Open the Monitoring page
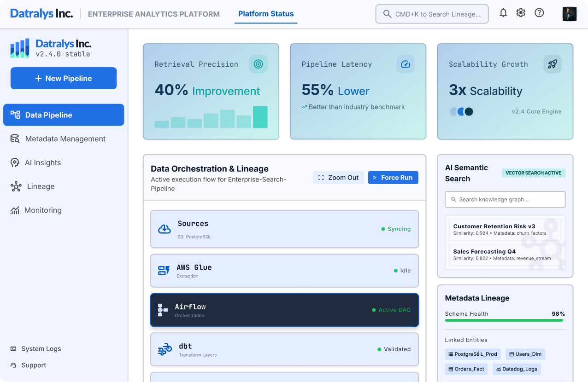The height and width of the screenshot is (382, 588). 64,210
